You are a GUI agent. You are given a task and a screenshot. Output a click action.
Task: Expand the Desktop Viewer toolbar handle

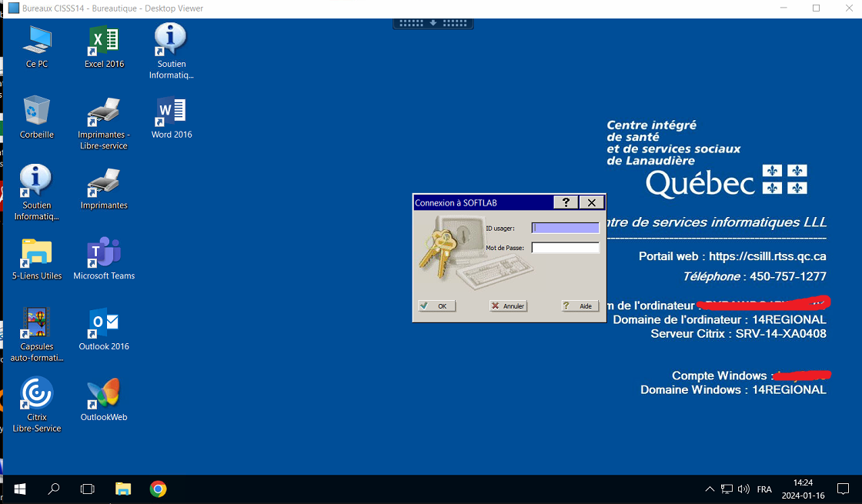433,23
